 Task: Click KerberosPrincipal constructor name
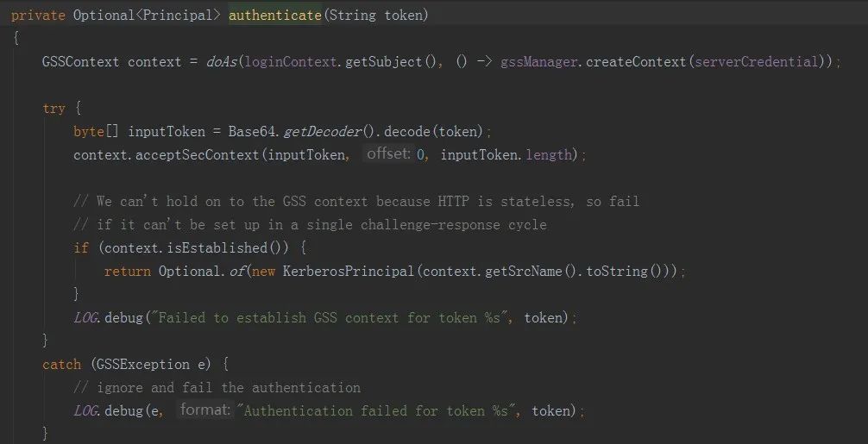[349, 272]
